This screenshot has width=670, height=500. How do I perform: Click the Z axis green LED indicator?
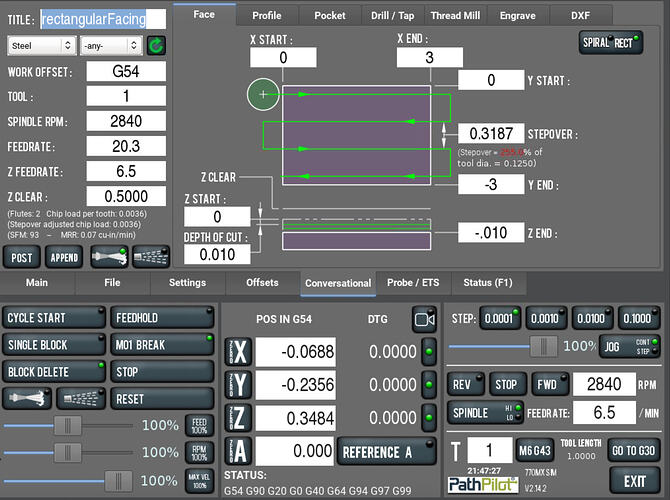point(429,418)
